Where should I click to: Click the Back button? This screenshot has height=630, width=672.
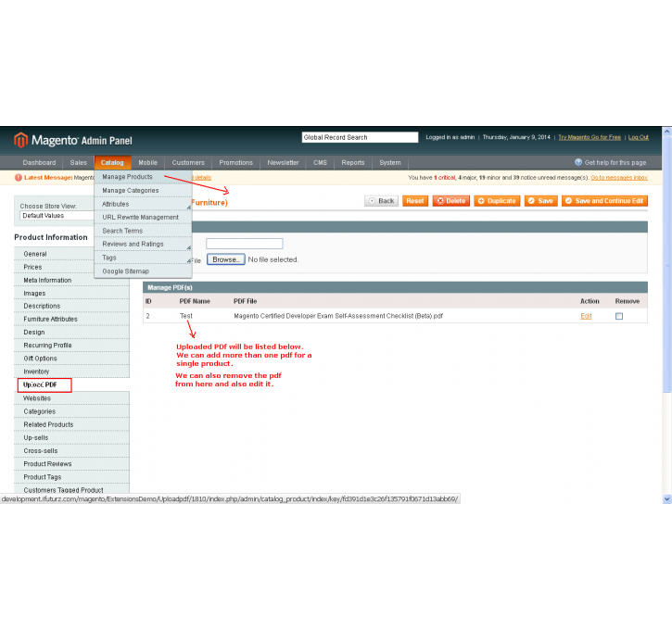point(382,201)
